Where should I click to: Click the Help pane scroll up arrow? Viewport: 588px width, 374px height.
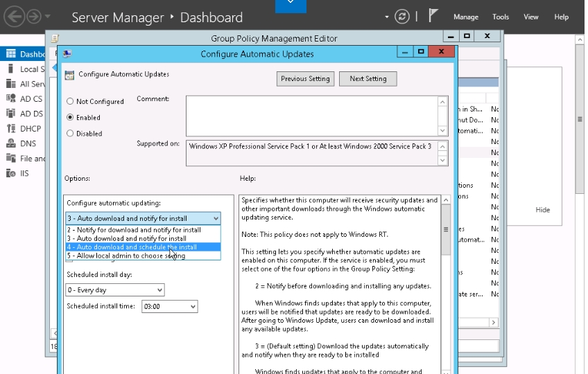coord(446,199)
